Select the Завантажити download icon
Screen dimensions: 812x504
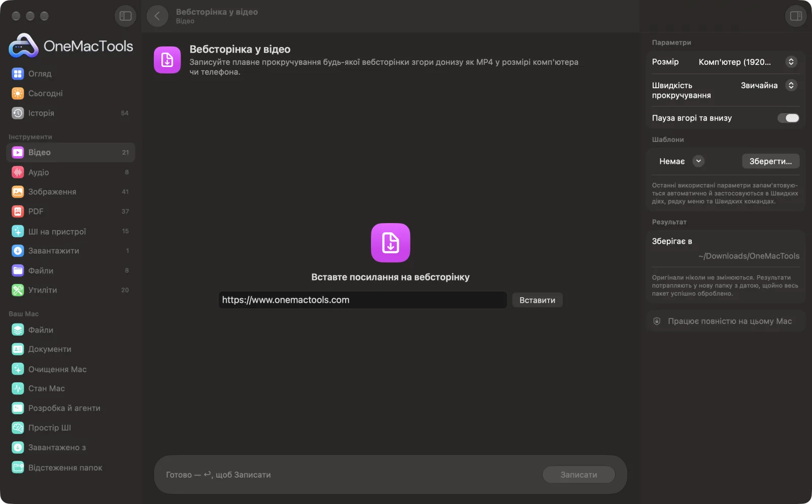(x=18, y=251)
